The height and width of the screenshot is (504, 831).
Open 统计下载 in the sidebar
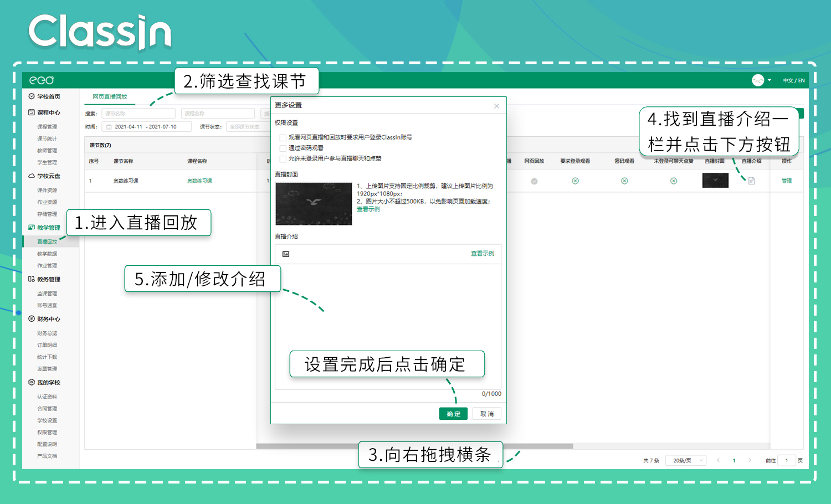(x=47, y=357)
